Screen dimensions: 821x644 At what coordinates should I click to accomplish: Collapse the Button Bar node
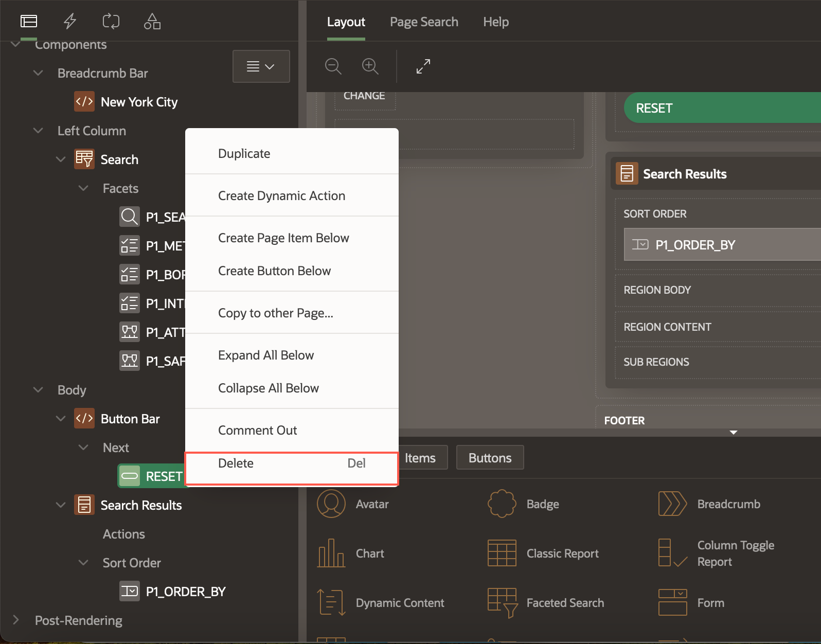pyautogui.click(x=61, y=419)
